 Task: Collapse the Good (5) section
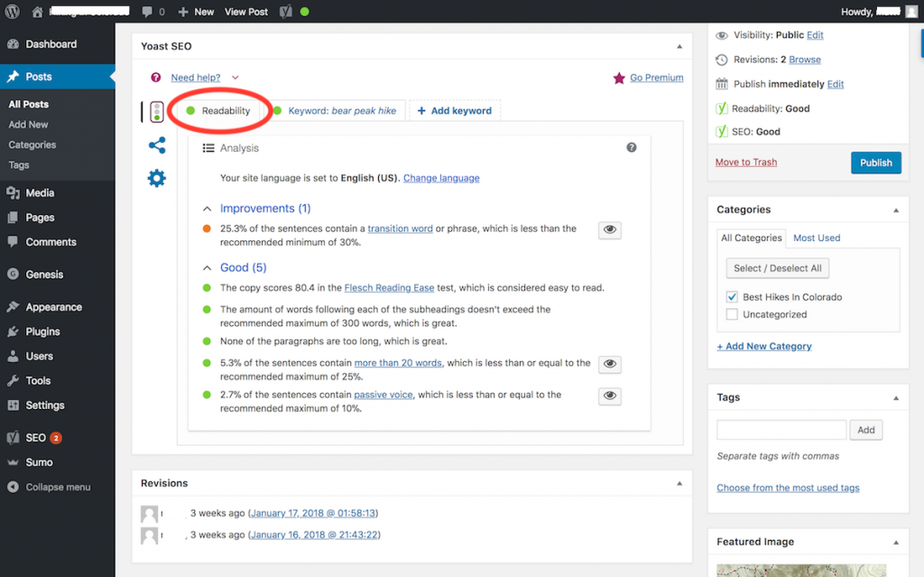pos(207,268)
